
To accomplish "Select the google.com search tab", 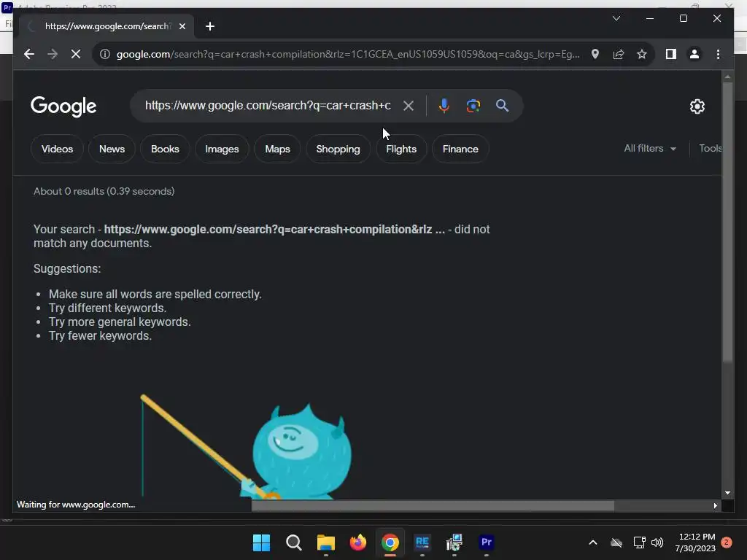I will 107,26.
